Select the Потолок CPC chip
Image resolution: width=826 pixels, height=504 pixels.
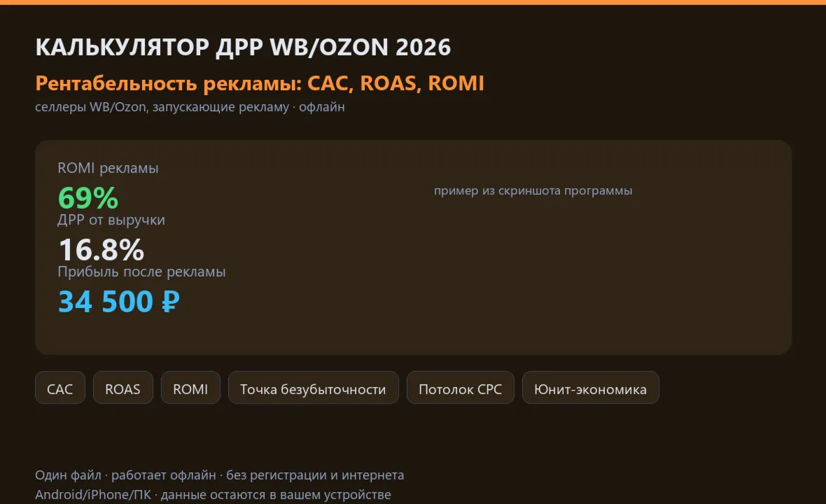tap(460, 388)
